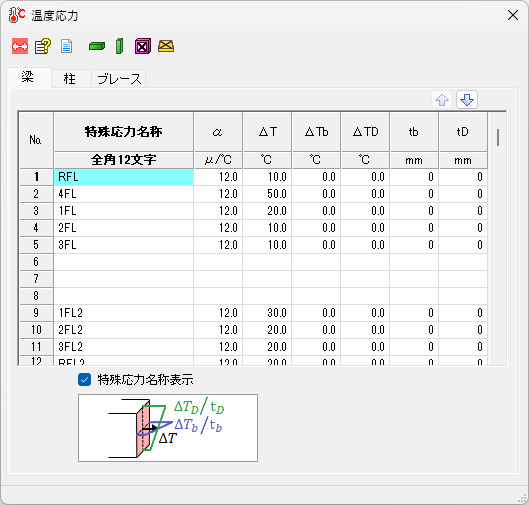Click the up arrow move button
The height and width of the screenshot is (505, 529).
click(442, 100)
